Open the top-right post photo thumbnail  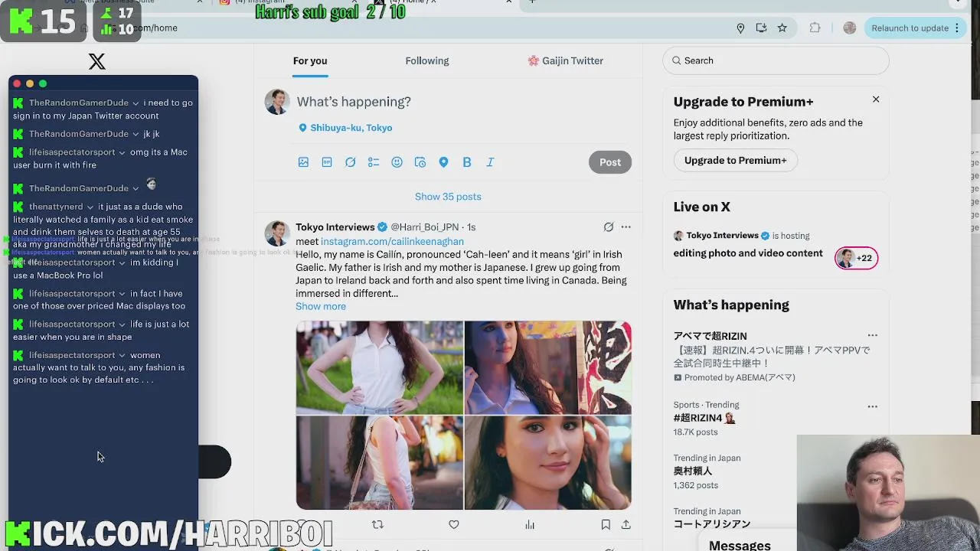548,367
